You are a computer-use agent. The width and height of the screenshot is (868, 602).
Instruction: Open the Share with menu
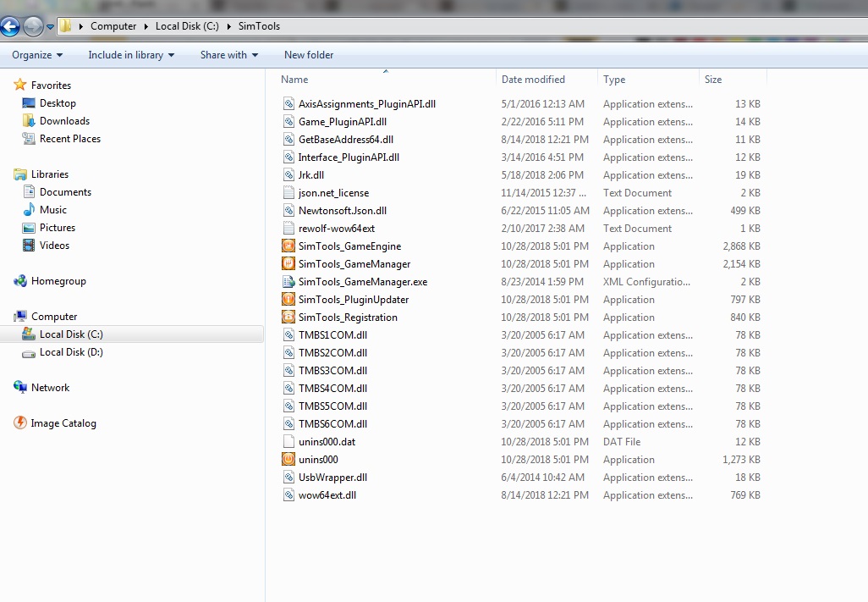point(229,55)
